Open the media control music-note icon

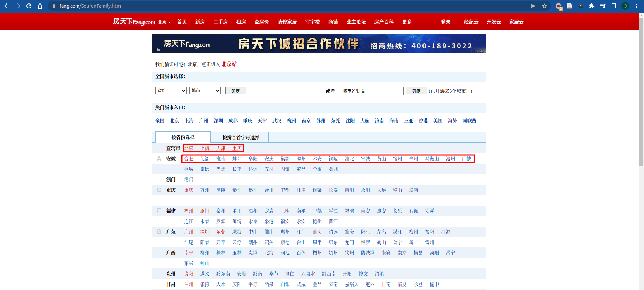click(603, 6)
